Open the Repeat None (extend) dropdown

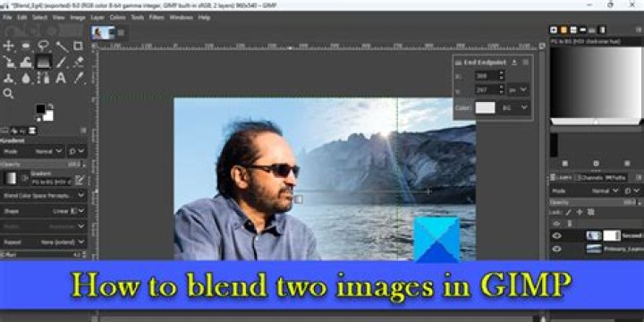click(44, 242)
